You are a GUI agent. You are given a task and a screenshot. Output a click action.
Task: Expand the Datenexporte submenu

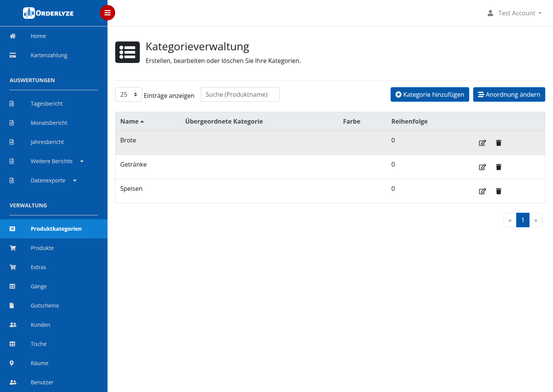(x=75, y=180)
